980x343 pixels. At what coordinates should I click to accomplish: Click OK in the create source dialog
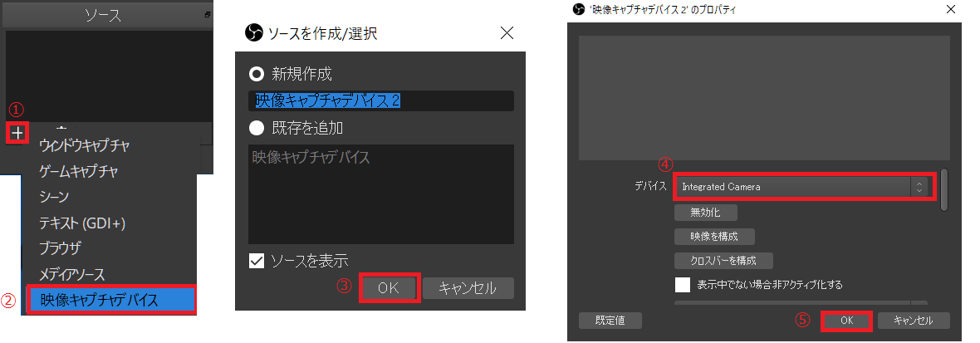388,288
